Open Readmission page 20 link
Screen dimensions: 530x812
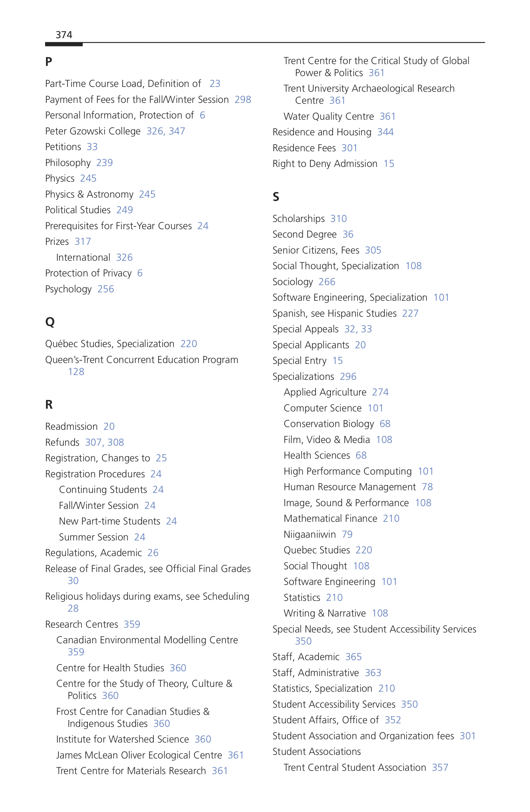[109, 426]
